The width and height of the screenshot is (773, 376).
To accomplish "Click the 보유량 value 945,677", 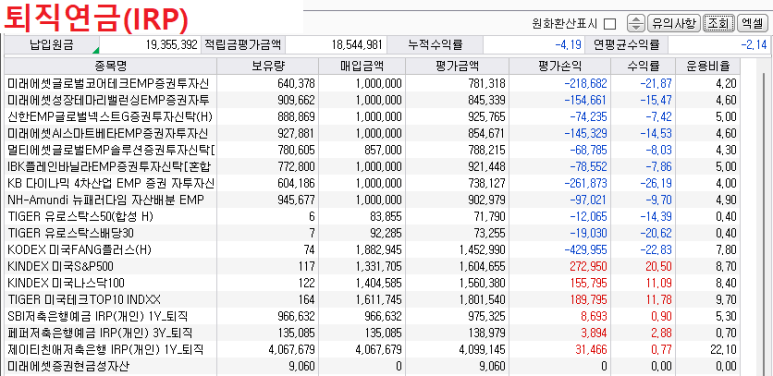I will [x=296, y=200].
